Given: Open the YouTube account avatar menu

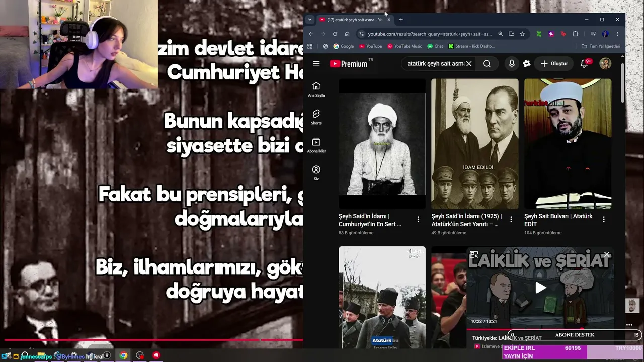Looking at the screenshot, I should tap(605, 64).
